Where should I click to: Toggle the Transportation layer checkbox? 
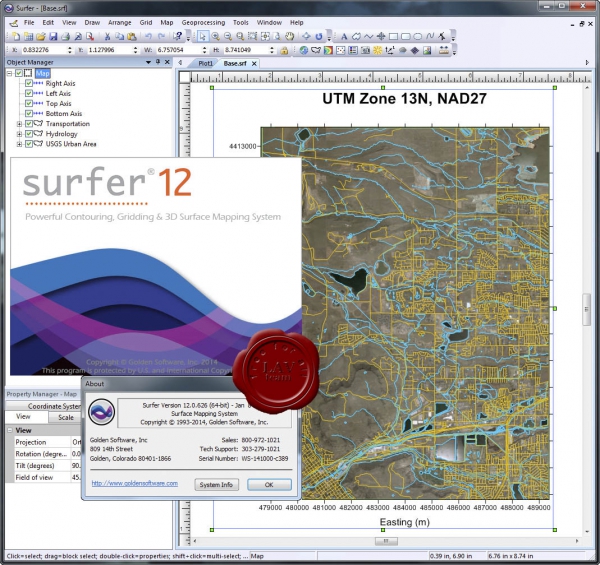pyautogui.click(x=29, y=124)
